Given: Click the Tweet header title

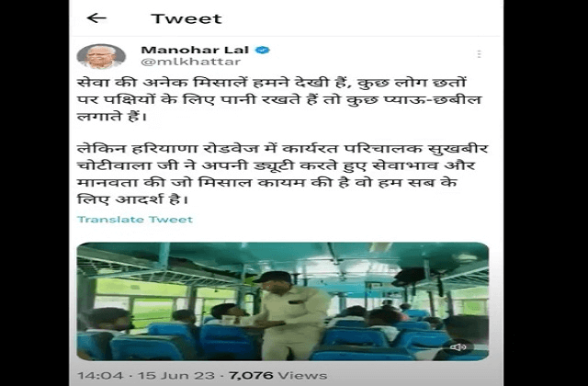Looking at the screenshot, I should tap(187, 18).
